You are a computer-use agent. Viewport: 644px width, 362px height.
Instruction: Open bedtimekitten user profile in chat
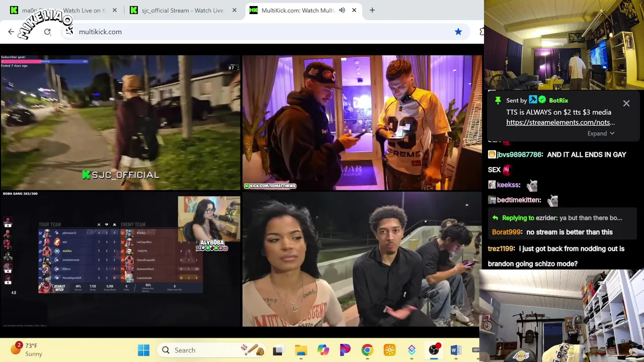pos(519,200)
